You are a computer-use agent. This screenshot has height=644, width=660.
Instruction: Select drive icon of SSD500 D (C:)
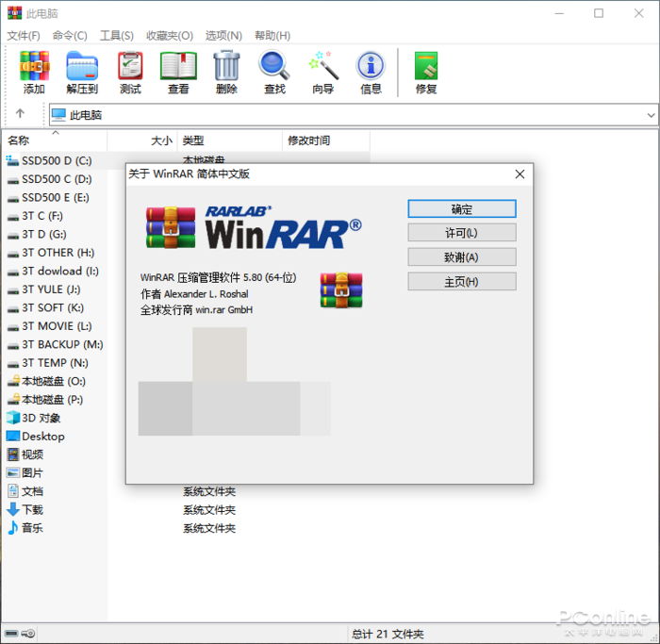pyautogui.click(x=12, y=160)
